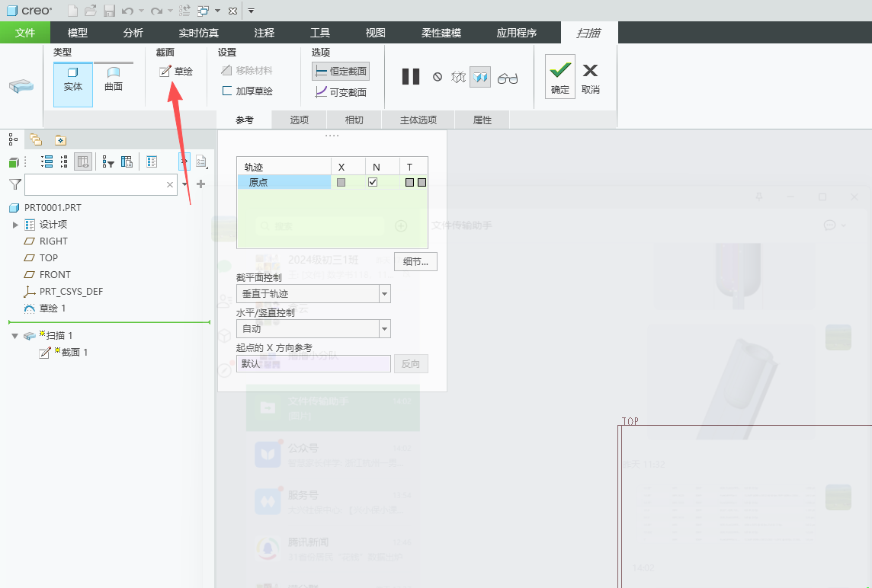Click the Open file folder icon
872x588 pixels.
91,11
